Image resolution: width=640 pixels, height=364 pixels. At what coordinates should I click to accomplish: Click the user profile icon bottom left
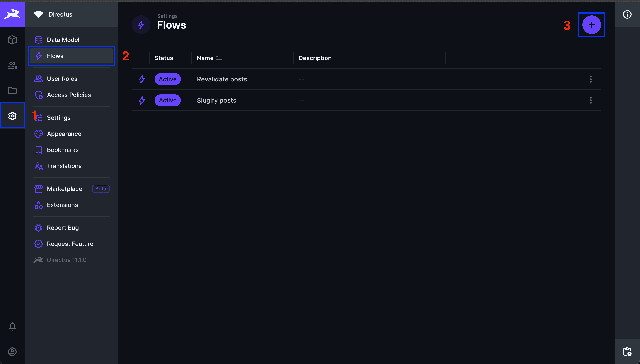click(12, 351)
